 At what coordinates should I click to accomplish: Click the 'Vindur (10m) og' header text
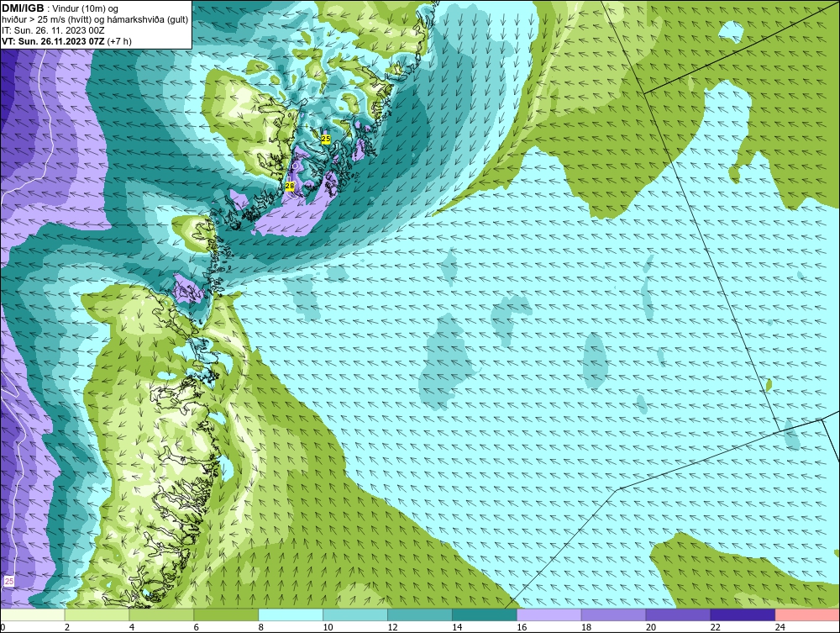(87, 8)
